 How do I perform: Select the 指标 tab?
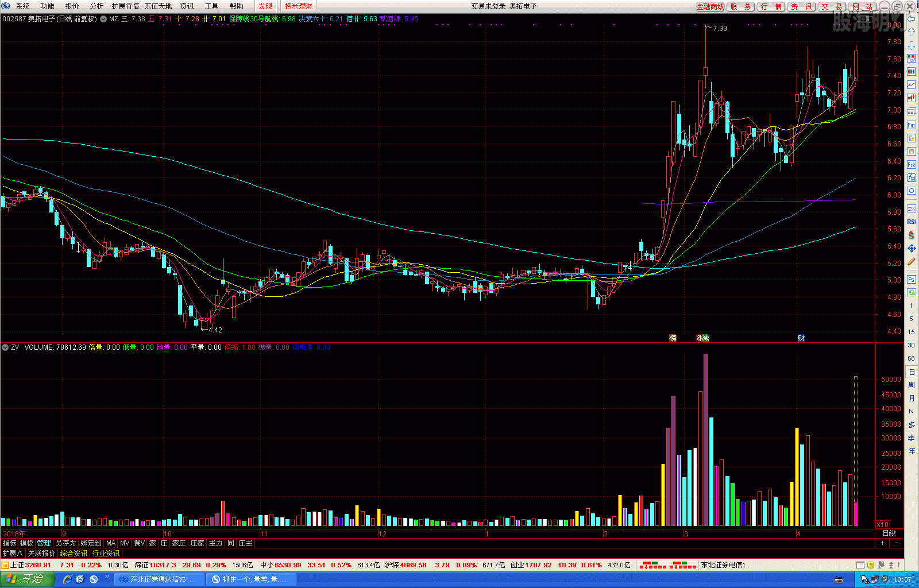point(10,543)
